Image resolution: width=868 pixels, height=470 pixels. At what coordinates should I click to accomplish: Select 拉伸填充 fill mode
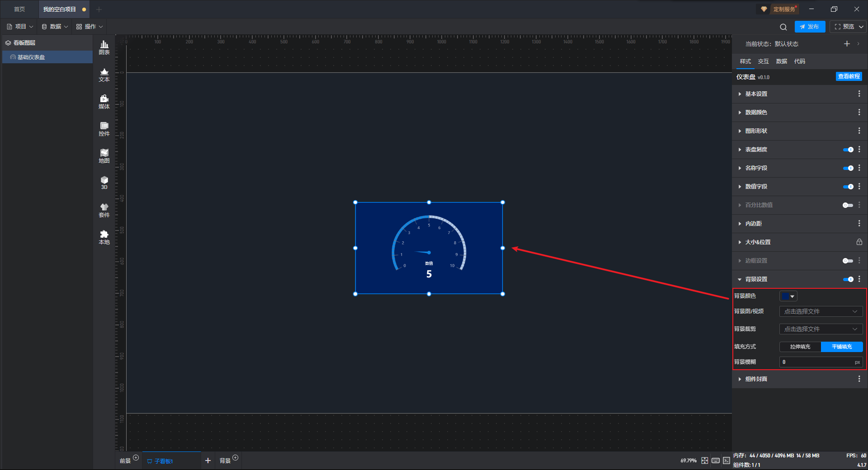point(800,347)
